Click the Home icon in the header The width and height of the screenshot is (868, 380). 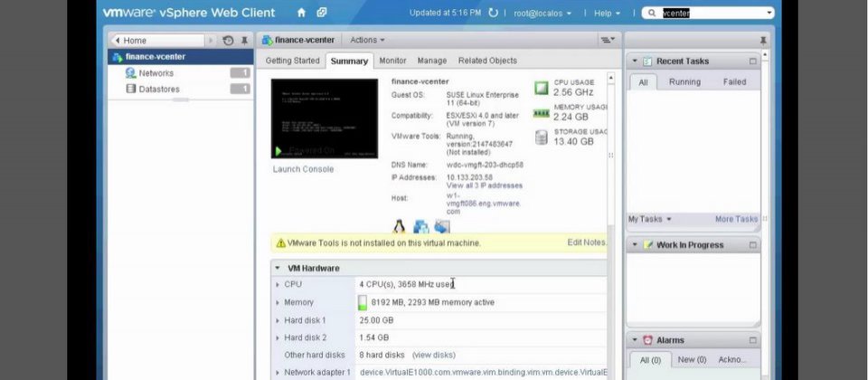[x=301, y=13]
